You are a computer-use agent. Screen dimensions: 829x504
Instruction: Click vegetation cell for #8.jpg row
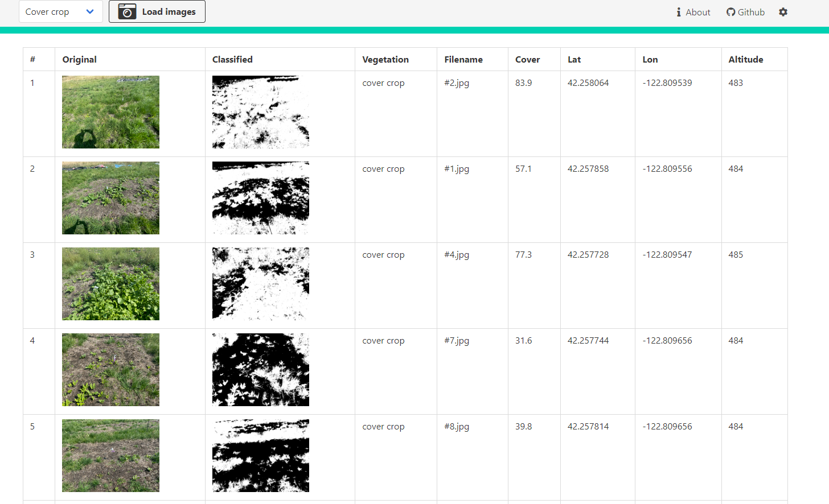click(x=396, y=457)
